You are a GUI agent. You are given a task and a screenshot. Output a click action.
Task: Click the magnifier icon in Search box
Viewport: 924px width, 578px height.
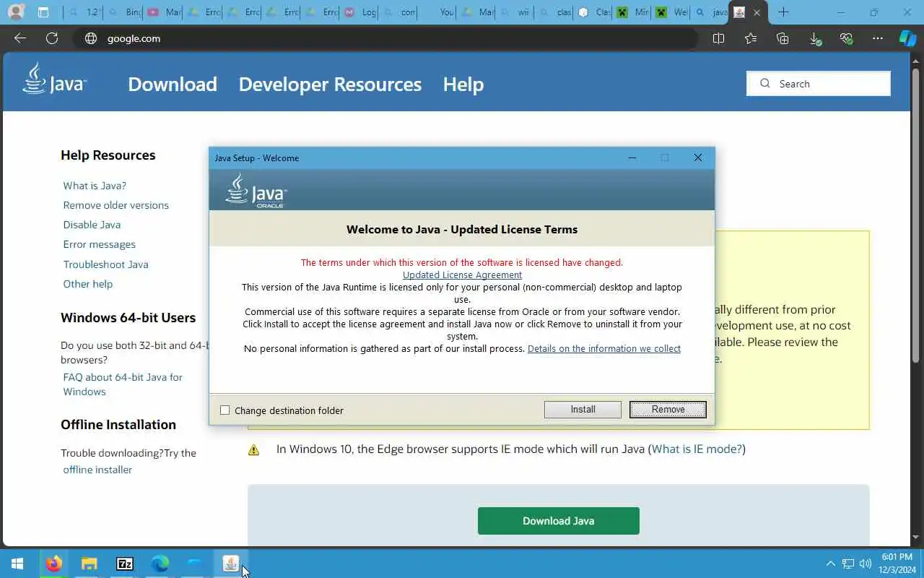[x=765, y=84]
